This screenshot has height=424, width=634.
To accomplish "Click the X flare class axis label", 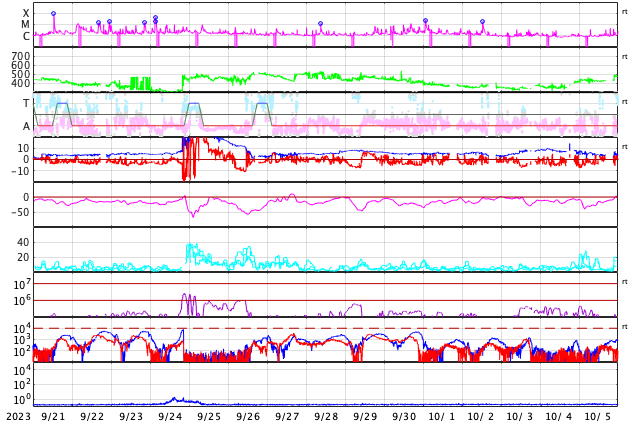I will coord(26,13).
